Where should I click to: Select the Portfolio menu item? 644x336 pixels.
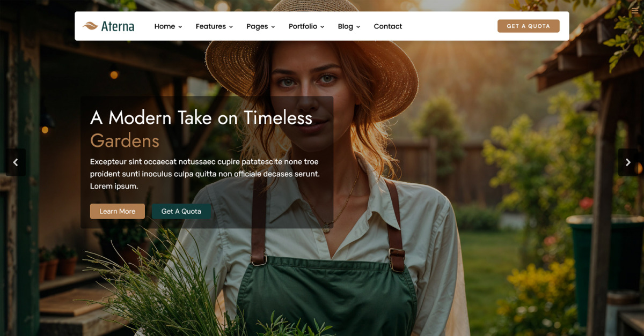tap(303, 26)
